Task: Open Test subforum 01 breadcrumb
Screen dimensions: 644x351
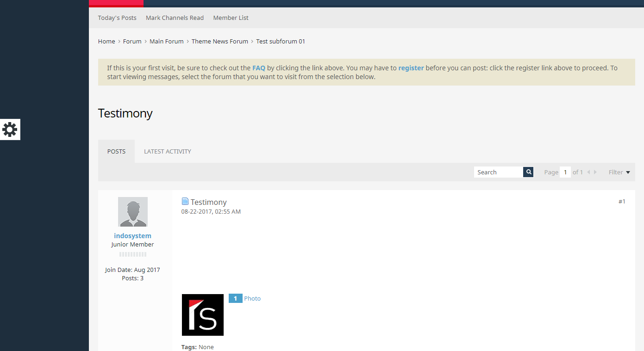Action: pyautogui.click(x=281, y=41)
